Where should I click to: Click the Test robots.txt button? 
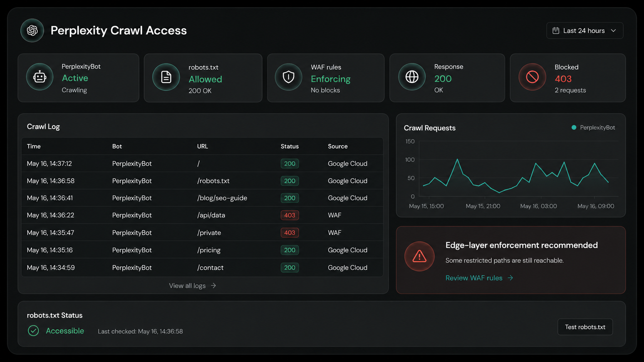point(585,327)
